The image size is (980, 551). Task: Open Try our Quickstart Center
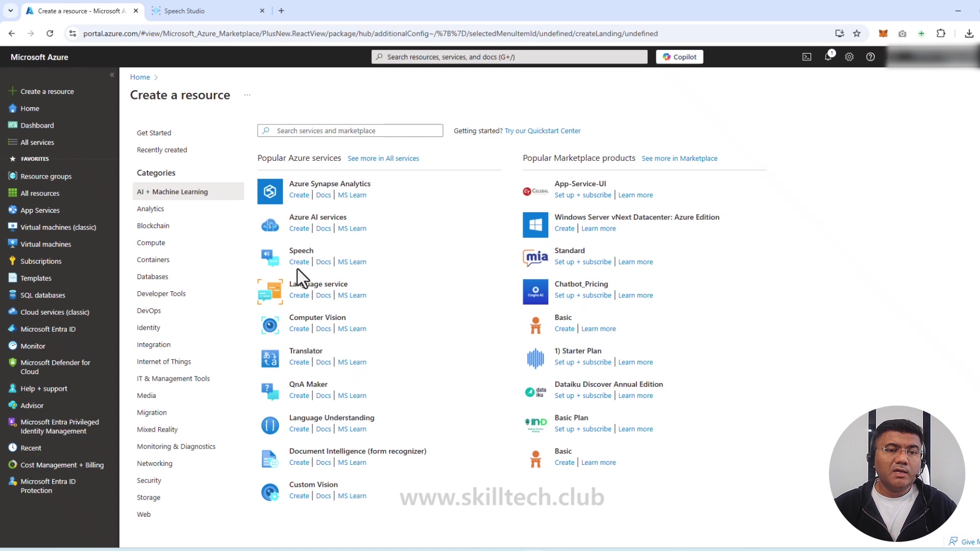(x=543, y=131)
